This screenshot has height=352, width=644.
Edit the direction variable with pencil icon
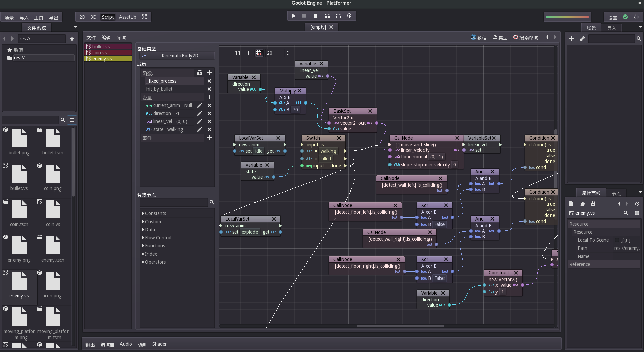point(200,113)
